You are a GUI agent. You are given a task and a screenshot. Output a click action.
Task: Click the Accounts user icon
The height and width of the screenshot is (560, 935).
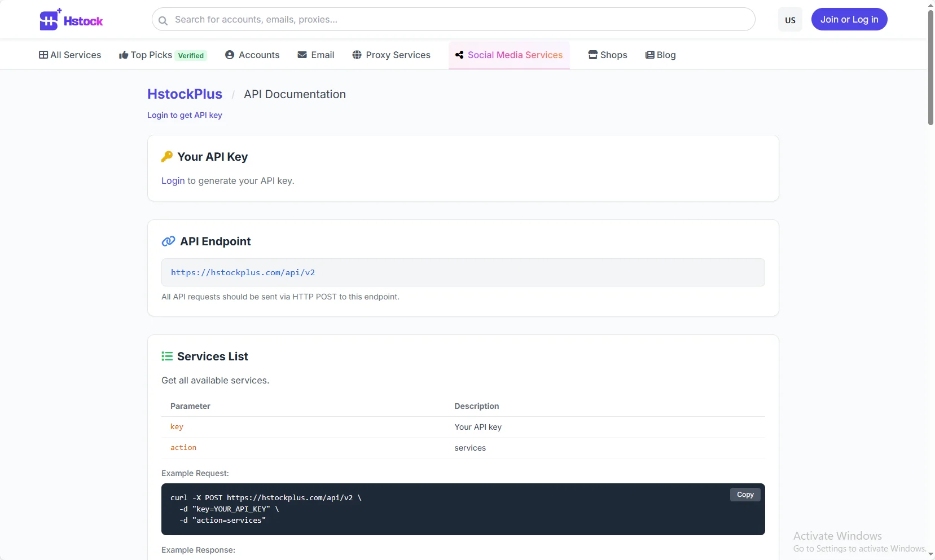(x=230, y=55)
